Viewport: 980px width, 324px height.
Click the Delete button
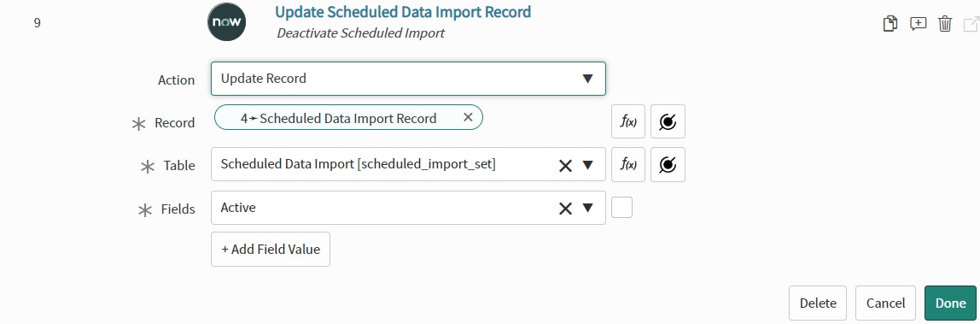pos(818,303)
